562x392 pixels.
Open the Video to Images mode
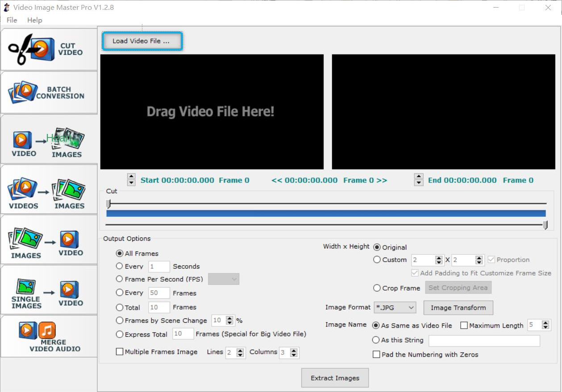(48, 139)
